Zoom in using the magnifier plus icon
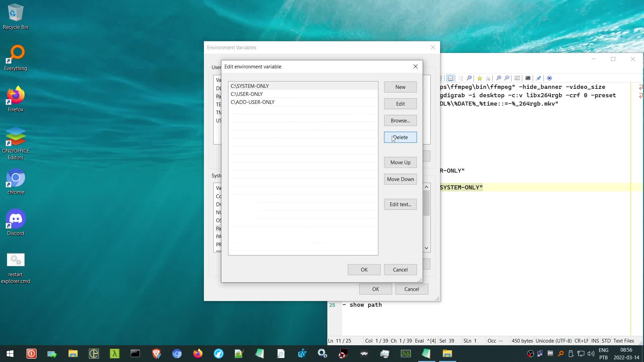 tap(499, 78)
